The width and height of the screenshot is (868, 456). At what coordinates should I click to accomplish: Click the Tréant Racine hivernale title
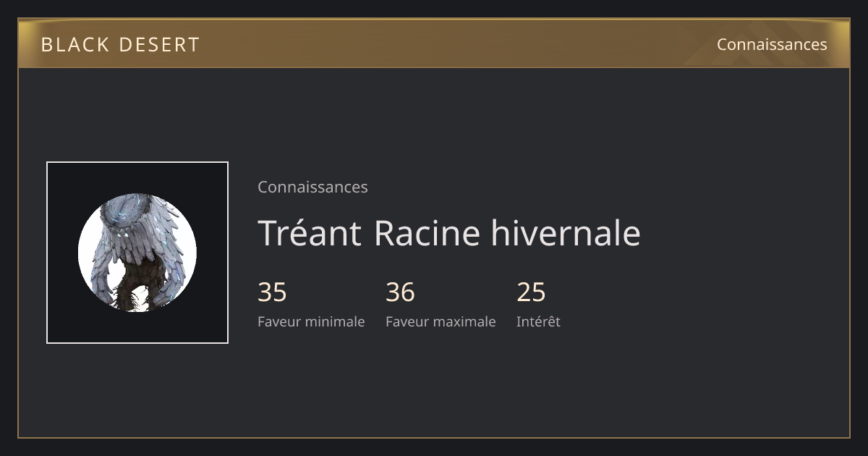[x=449, y=233]
